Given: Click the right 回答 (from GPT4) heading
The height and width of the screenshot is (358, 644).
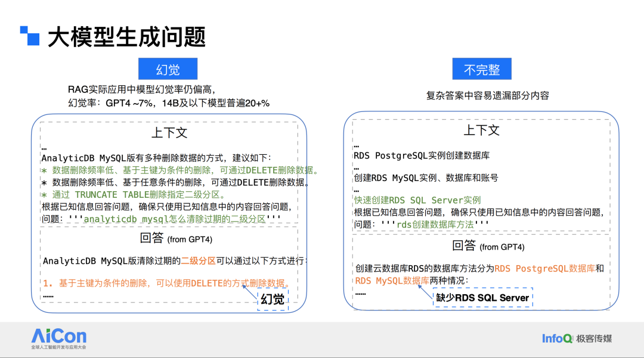Looking at the screenshot, I should point(488,245).
